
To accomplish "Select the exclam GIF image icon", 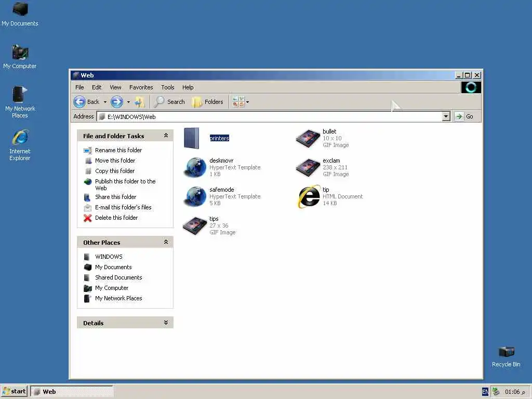I will tap(308, 167).
